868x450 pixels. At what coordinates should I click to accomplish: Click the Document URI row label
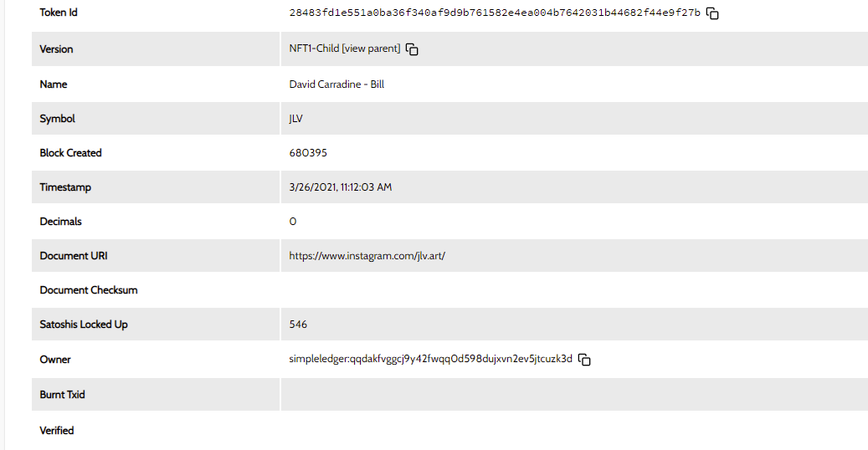[74, 256]
